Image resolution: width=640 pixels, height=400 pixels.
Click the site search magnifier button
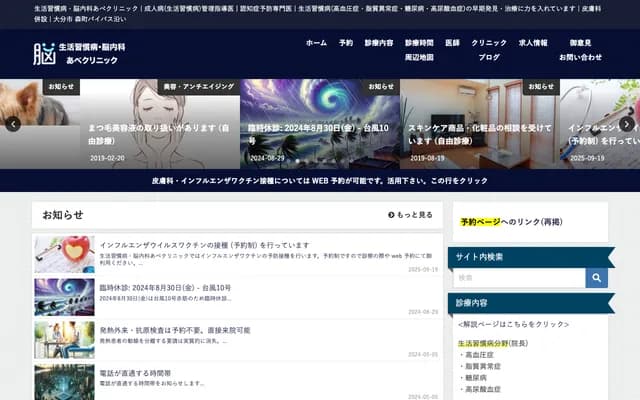596,278
